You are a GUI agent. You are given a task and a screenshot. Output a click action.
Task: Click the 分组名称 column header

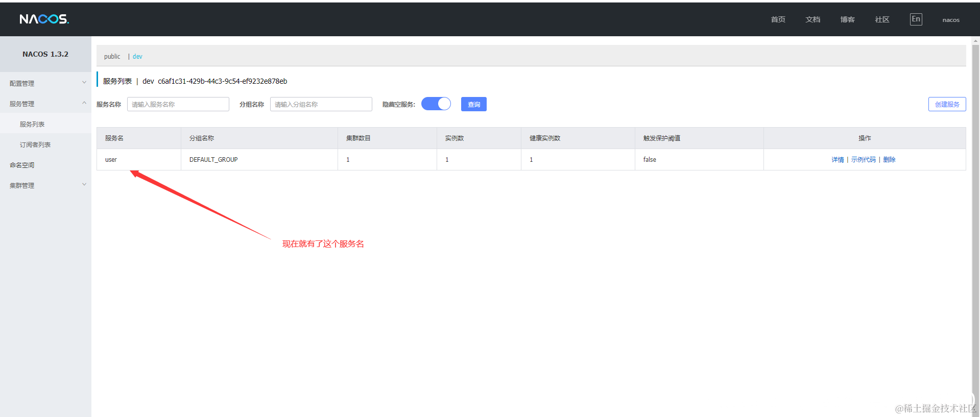[259, 138]
